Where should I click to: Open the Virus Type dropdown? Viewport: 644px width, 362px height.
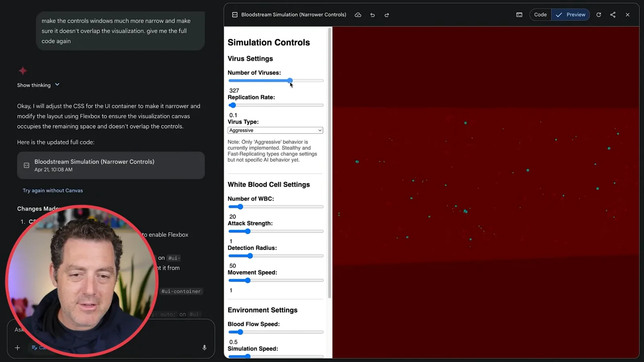275,130
